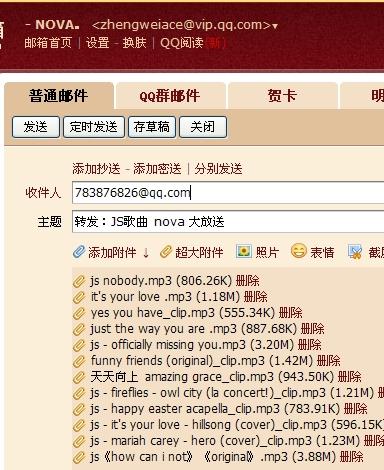Click 添加密送 to add BCC
The height and width of the screenshot is (470, 384).
157,169
